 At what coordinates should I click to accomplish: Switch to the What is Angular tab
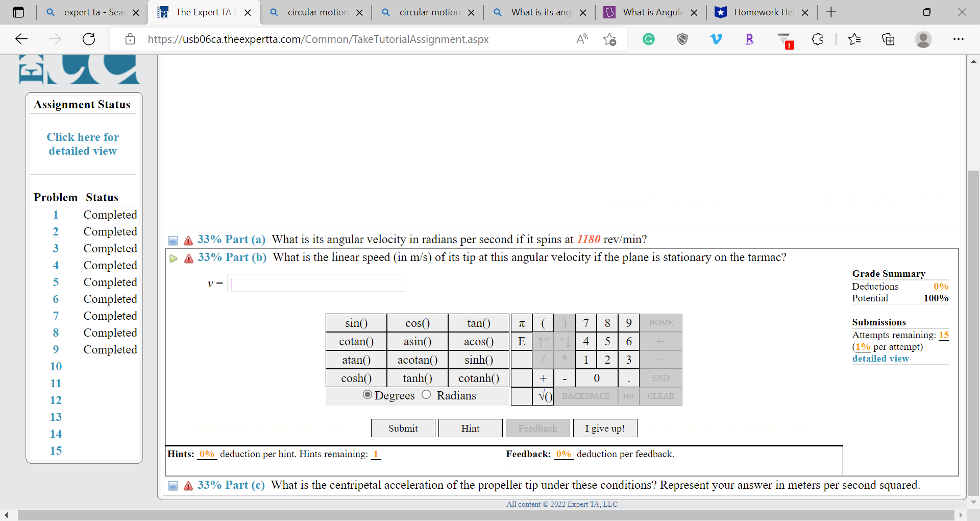pyautogui.click(x=648, y=12)
